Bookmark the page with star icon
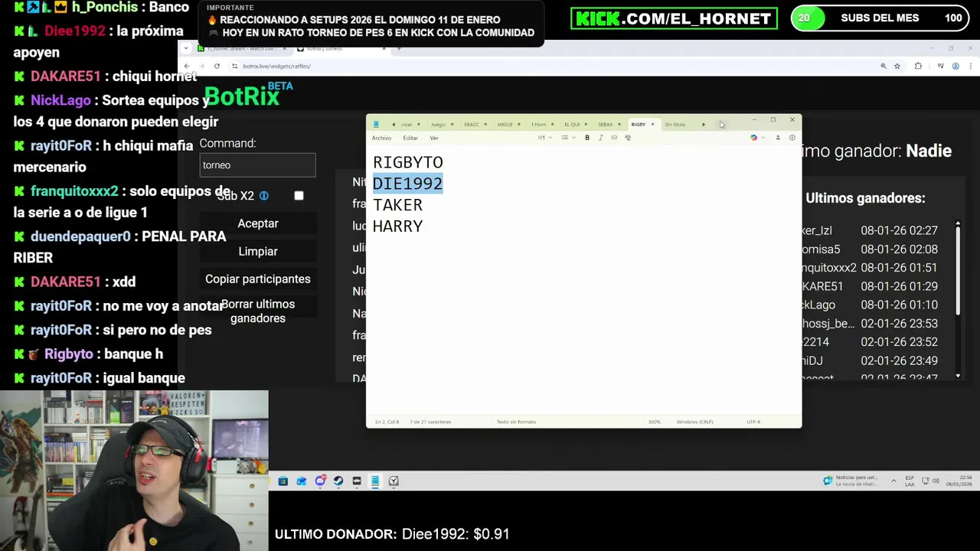This screenshot has width=980, height=551. tap(897, 66)
